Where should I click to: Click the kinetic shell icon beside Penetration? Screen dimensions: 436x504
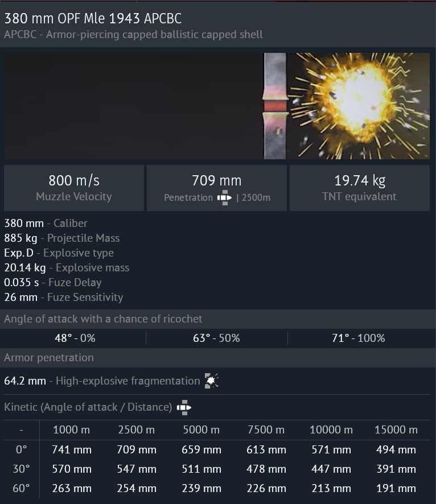pos(225,197)
